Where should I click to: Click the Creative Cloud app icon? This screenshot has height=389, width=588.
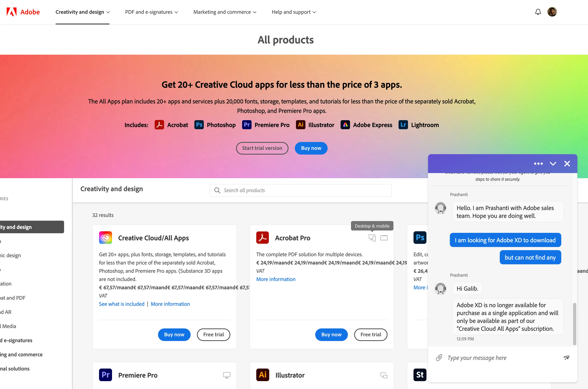click(x=105, y=238)
